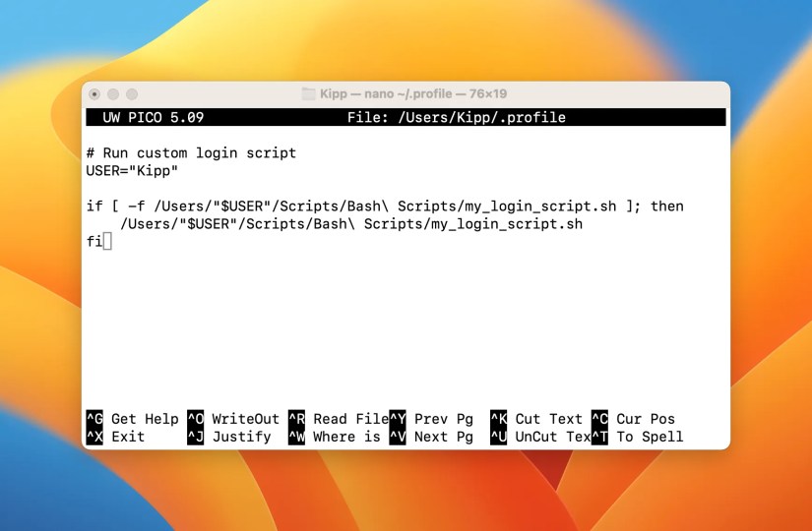
Task: Click the zoom button of the Terminal window
Action: 132,94
